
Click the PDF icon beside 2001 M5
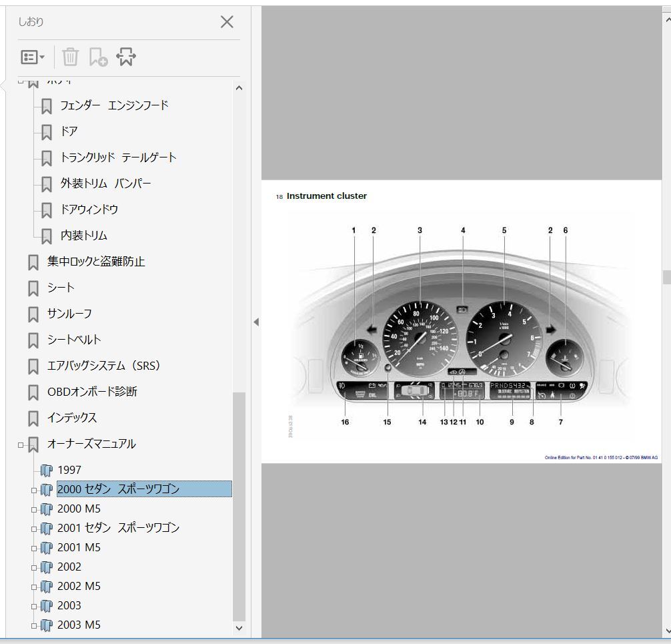tap(46, 548)
